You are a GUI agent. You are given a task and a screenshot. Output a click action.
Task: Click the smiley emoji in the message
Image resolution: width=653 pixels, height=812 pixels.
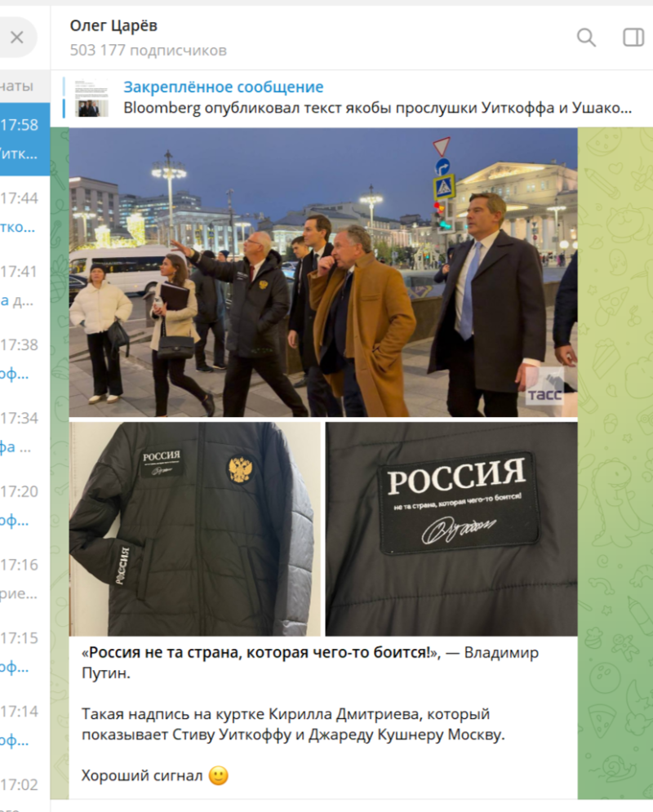(x=218, y=775)
